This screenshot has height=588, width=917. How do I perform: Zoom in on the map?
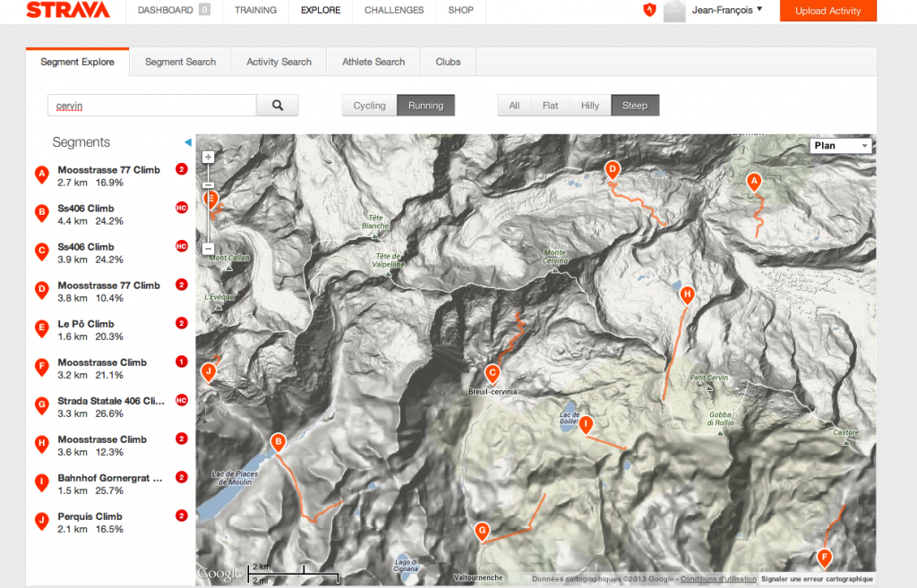pos(208,158)
